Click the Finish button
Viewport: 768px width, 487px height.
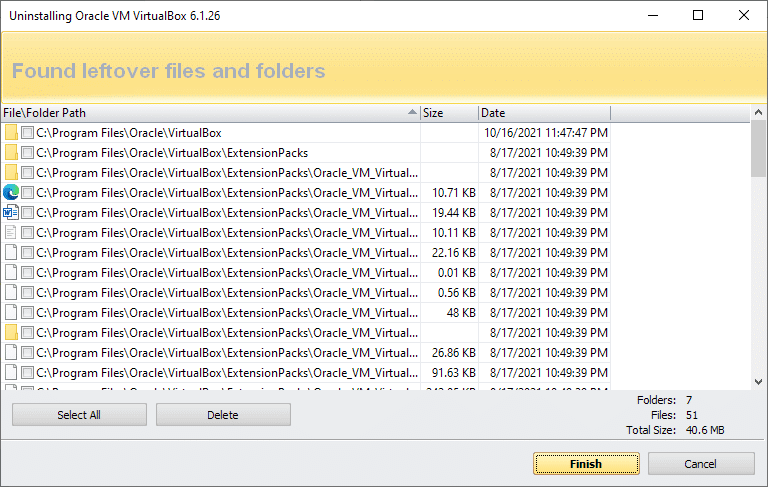(586, 464)
